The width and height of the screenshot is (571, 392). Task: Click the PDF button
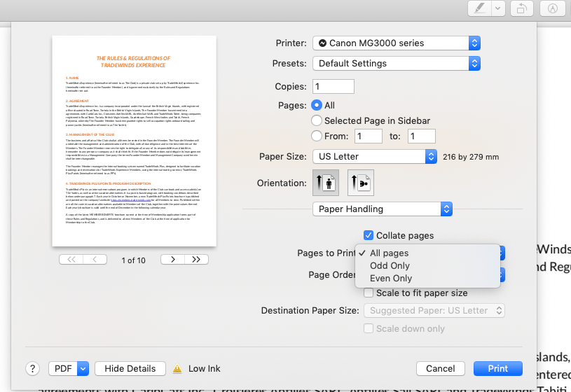coord(63,369)
